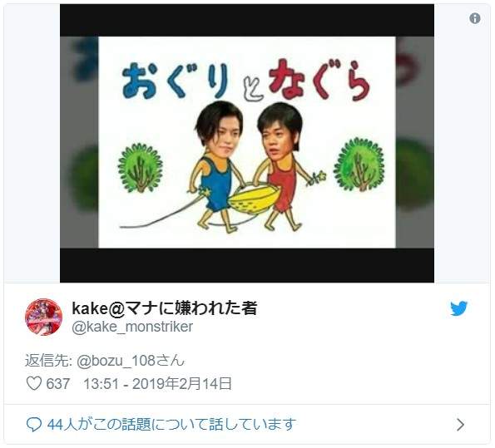
Task: Like the tweet with the heart icon
Action: coord(33,384)
